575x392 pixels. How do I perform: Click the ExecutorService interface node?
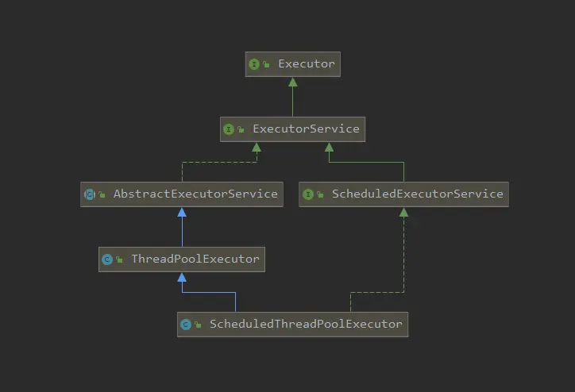click(292, 129)
